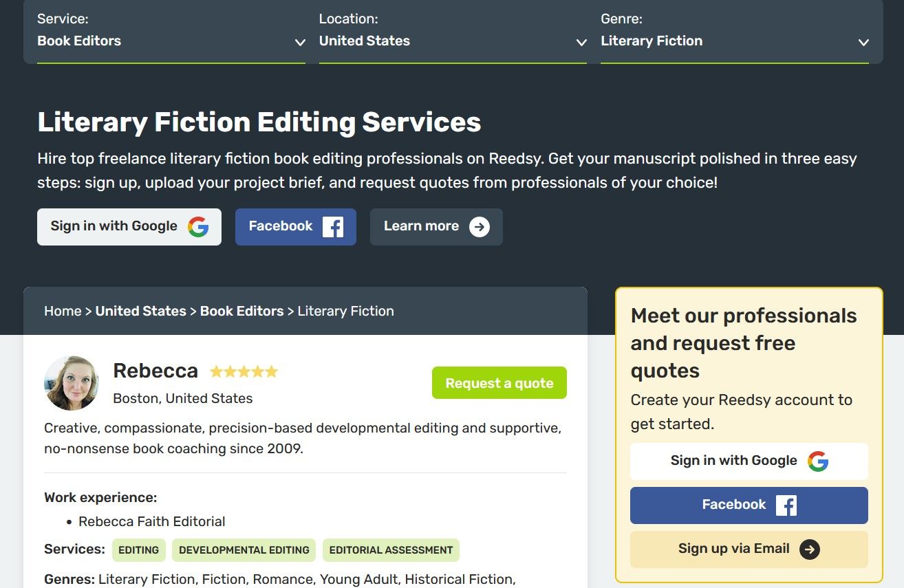Click the Google logo in the sidebar sign-in button

click(818, 461)
